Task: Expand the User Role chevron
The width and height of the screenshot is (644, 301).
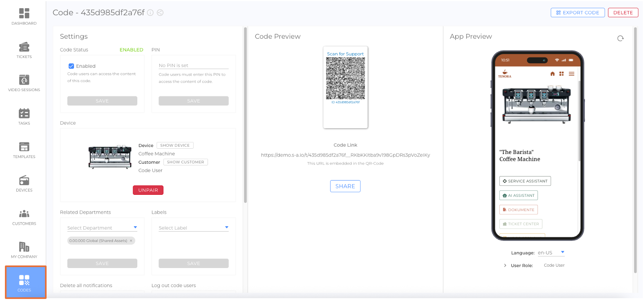Action: pos(505,265)
